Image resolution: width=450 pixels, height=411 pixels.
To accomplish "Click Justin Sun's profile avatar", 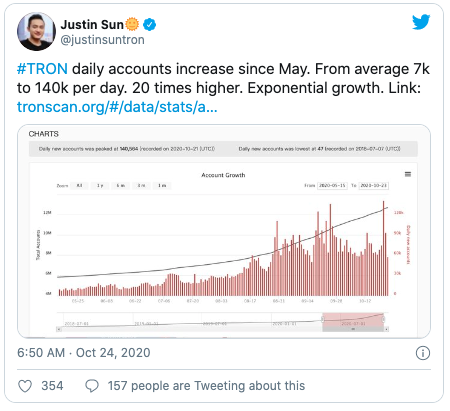I will pyautogui.click(x=36, y=31).
